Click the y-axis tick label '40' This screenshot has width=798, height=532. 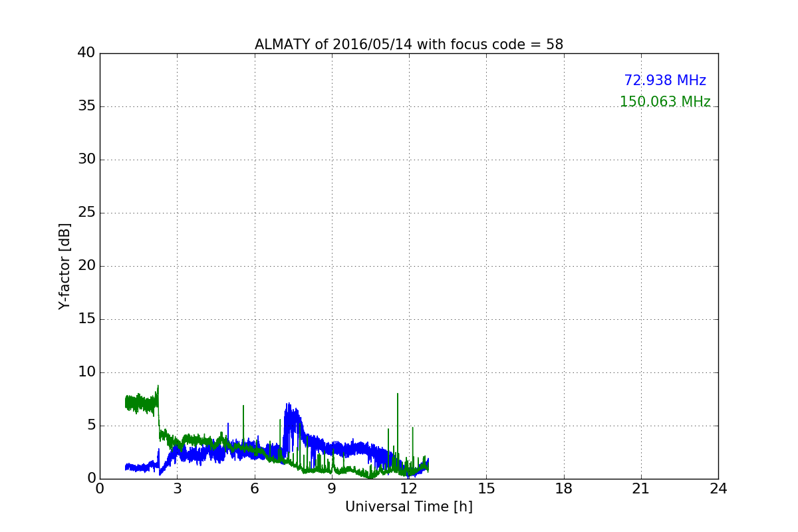coord(86,53)
